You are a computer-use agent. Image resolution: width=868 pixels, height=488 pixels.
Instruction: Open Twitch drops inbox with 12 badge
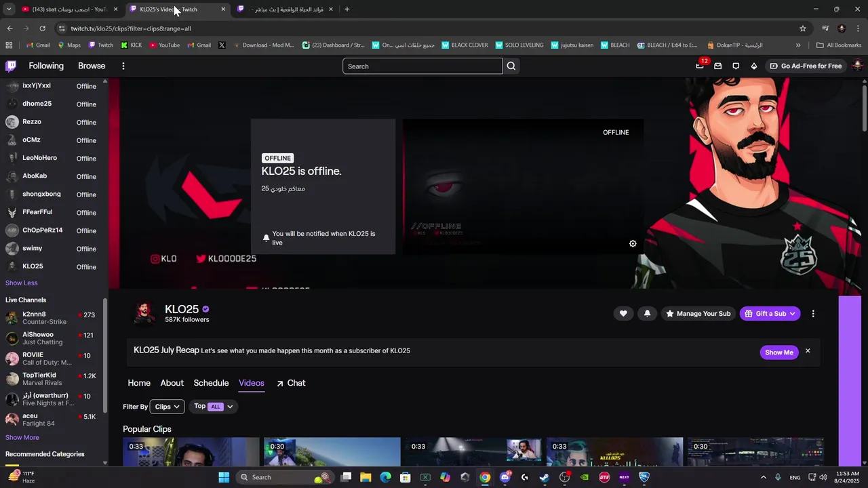click(x=700, y=66)
